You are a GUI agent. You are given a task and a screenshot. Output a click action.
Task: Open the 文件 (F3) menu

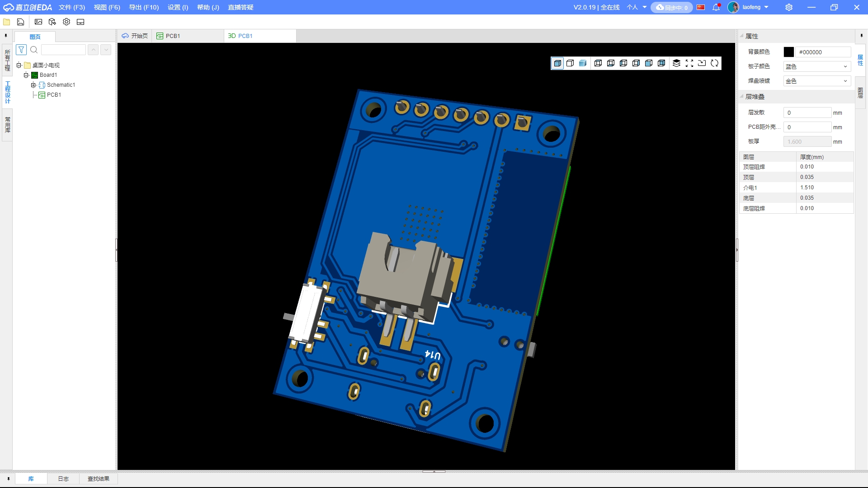[72, 7]
